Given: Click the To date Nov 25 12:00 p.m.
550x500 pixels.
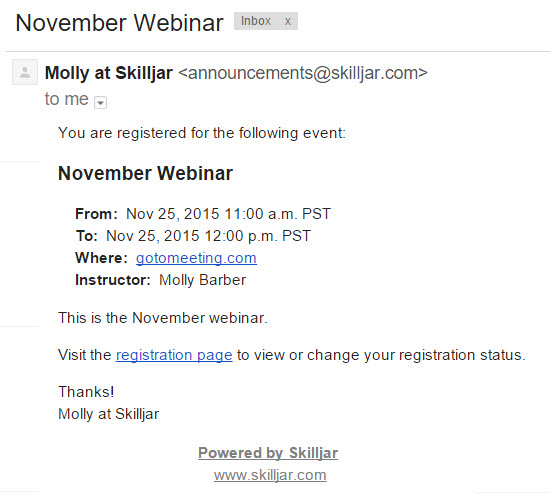Looking at the screenshot, I should 208,236.
